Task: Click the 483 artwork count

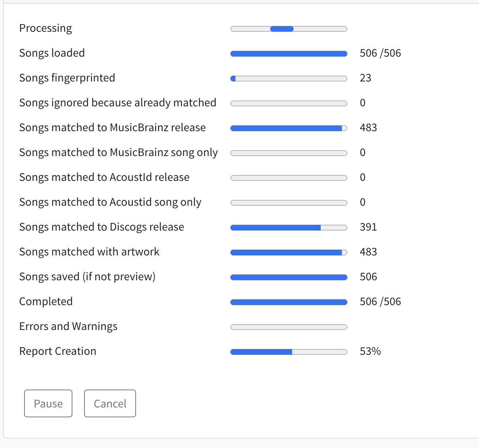Action: (x=368, y=252)
